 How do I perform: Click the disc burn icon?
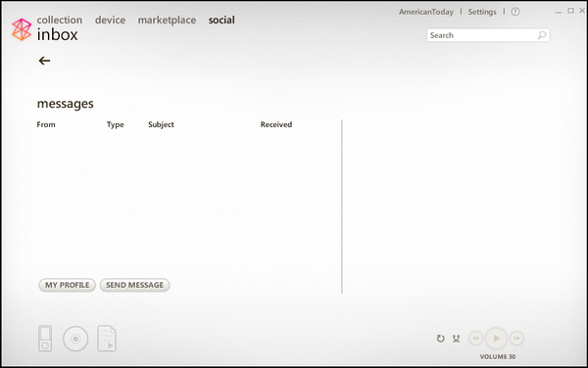pos(75,339)
